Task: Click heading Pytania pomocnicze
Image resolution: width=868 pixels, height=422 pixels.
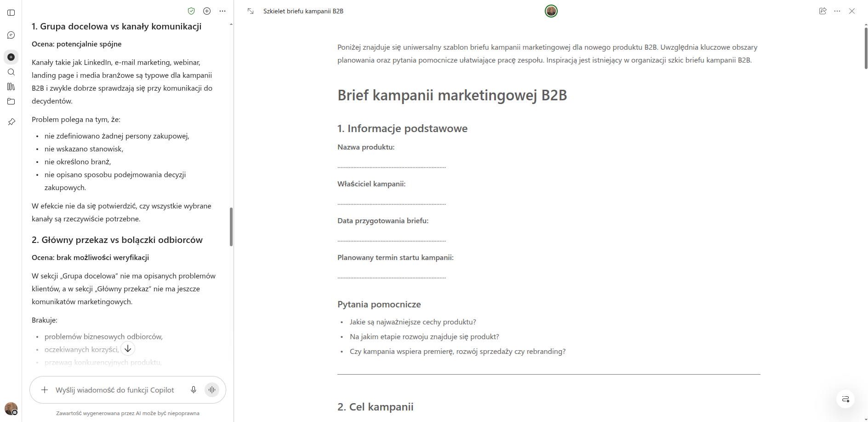Action: 379,304
